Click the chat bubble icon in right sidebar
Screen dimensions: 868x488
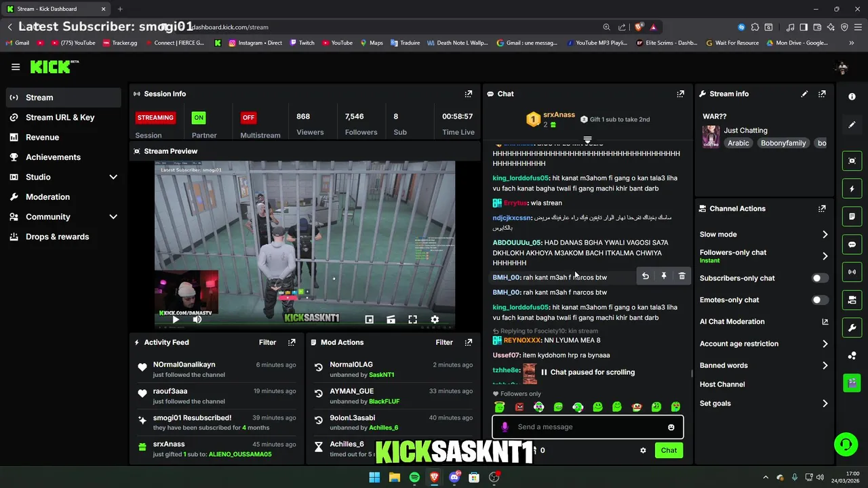click(852, 245)
